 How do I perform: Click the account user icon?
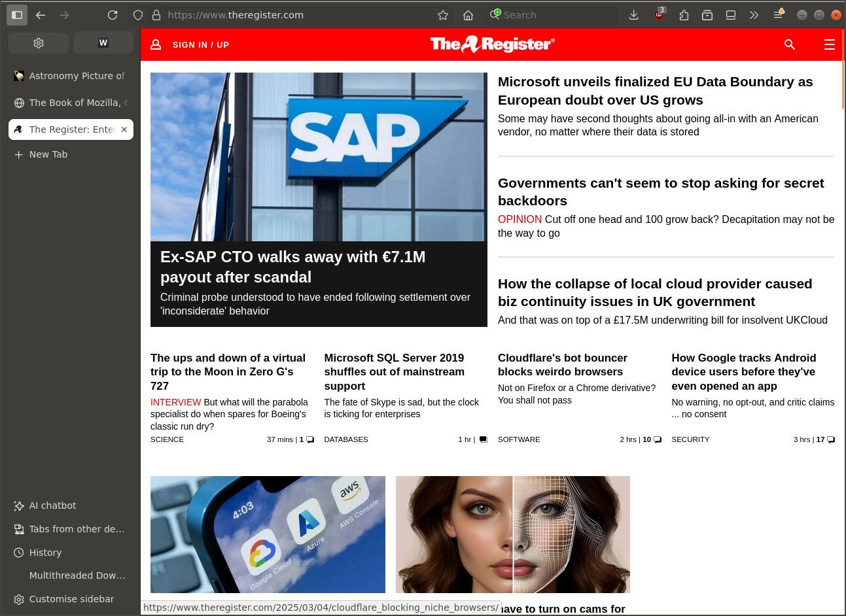tap(156, 44)
